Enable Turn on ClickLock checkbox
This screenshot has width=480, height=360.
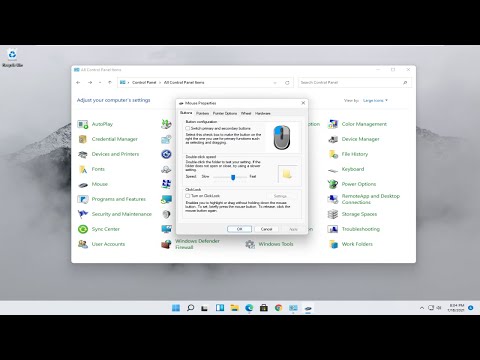(x=188, y=196)
